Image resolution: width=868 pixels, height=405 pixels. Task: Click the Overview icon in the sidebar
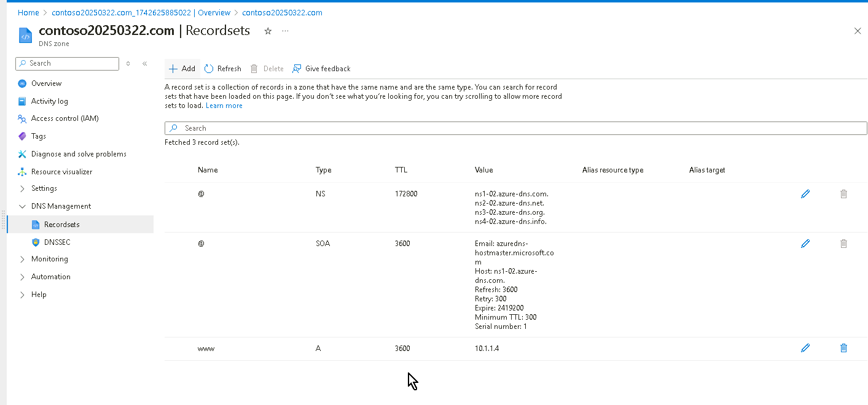pyautogui.click(x=22, y=83)
